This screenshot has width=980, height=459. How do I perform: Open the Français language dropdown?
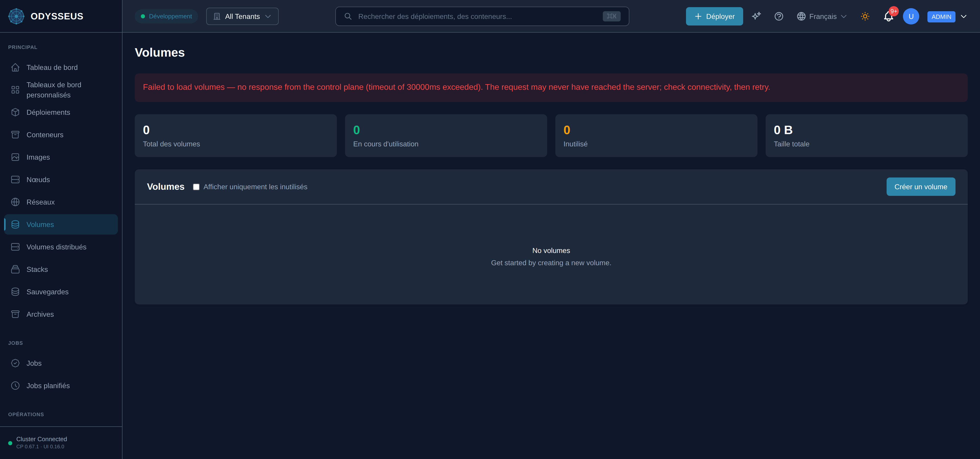(822, 16)
